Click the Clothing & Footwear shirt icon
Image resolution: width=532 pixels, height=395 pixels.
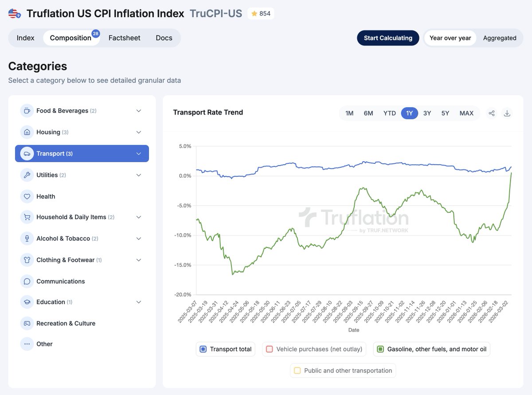click(x=27, y=260)
